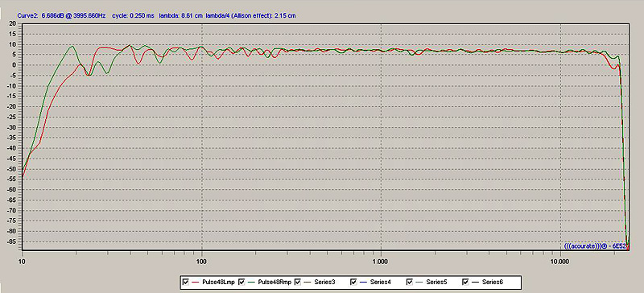Disable the Series3 checkbox
The height and width of the screenshot is (293, 644).
(x=298, y=282)
